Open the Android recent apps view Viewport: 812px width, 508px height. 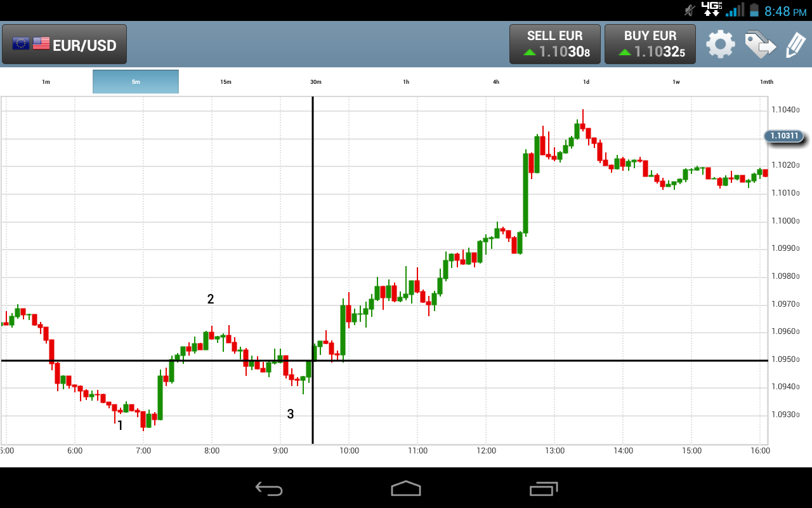544,488
